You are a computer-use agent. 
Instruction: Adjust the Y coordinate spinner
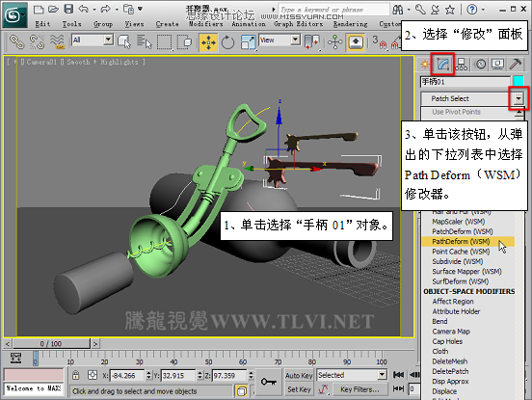tap(199, 376)
